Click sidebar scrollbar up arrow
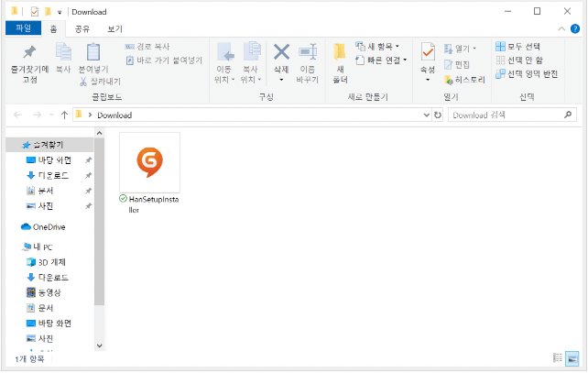Viewport: 588px width, 373px height. (x=100, y=133)
